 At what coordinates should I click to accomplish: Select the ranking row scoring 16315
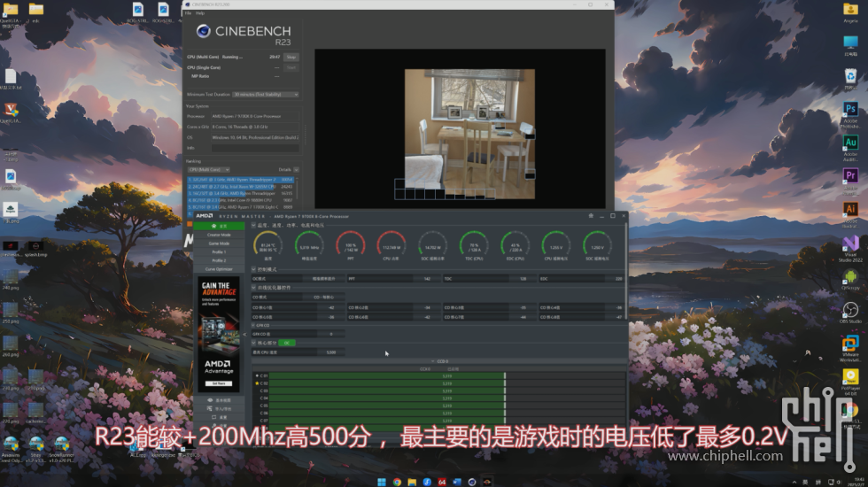click(x=240, y=193)
